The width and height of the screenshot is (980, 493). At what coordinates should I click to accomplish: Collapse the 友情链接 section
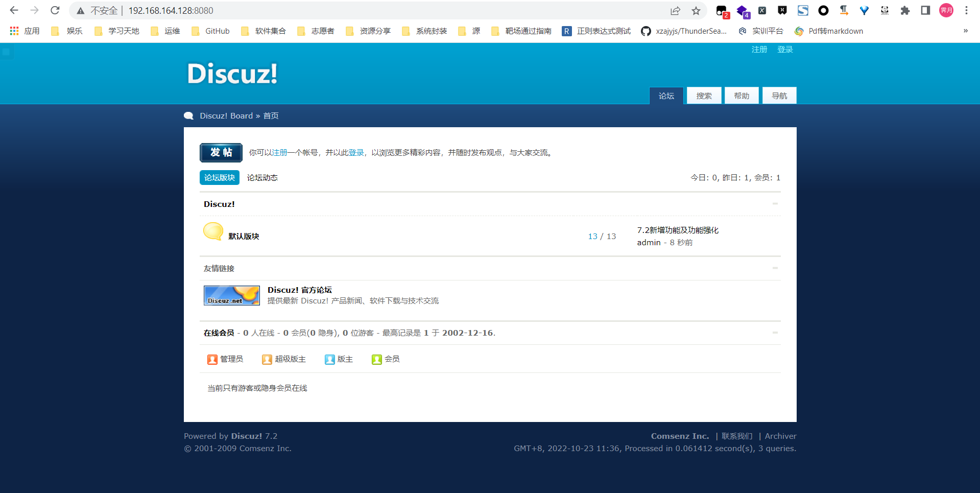[x=775, y=268]
